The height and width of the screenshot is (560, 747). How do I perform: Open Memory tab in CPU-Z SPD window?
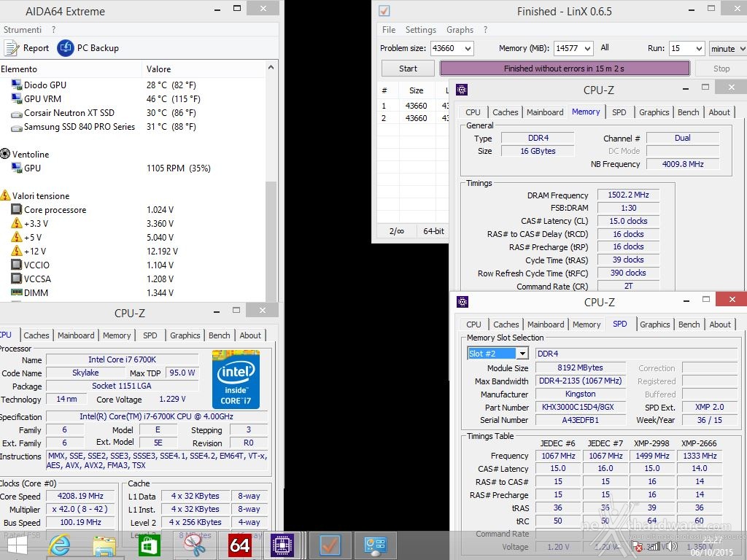click(x=586, y=324)
